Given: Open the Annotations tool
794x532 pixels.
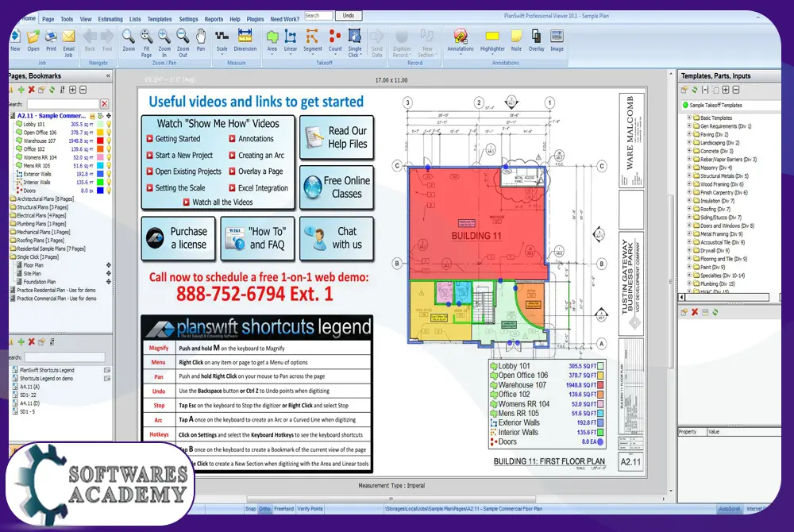Looking at the screenshot, I should point(461,41).
